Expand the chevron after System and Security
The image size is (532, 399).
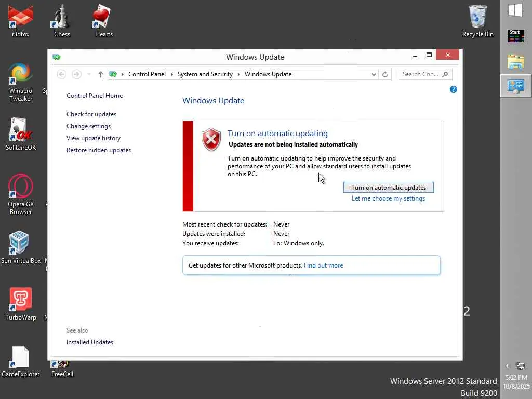(238, 74)
